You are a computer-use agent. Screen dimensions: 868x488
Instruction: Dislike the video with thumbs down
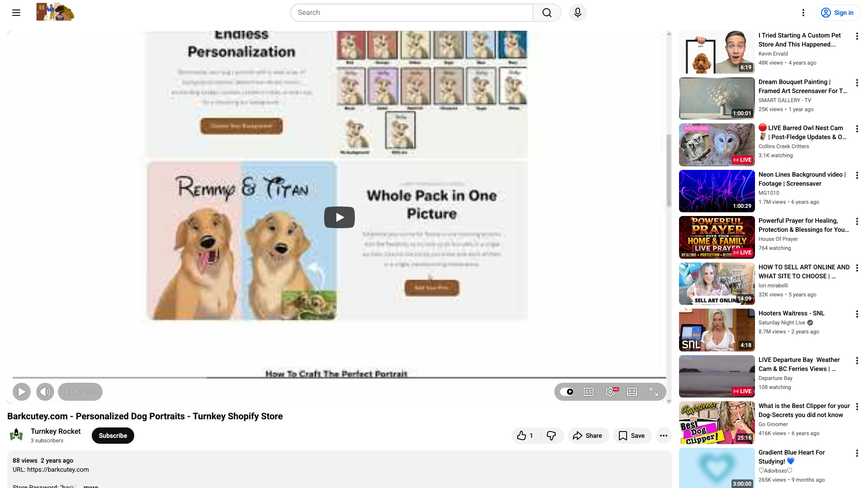552,436
